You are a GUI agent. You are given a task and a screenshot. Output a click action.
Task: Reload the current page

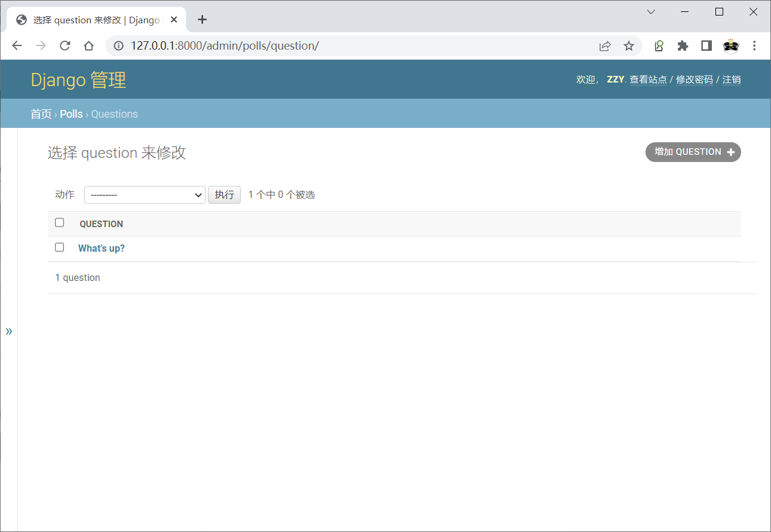pyautogui.click(x=65, y=46)
